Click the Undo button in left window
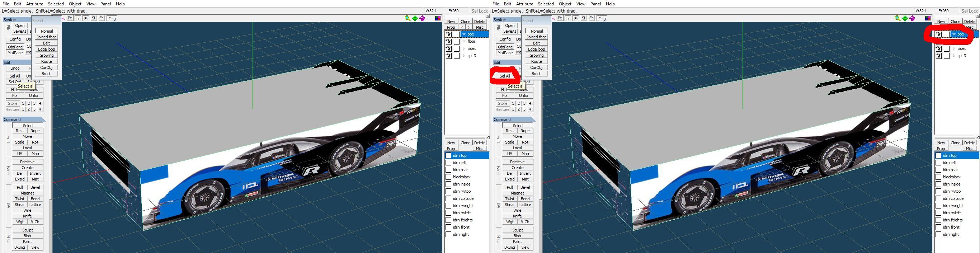980x253 pixels. click(15, 69)
